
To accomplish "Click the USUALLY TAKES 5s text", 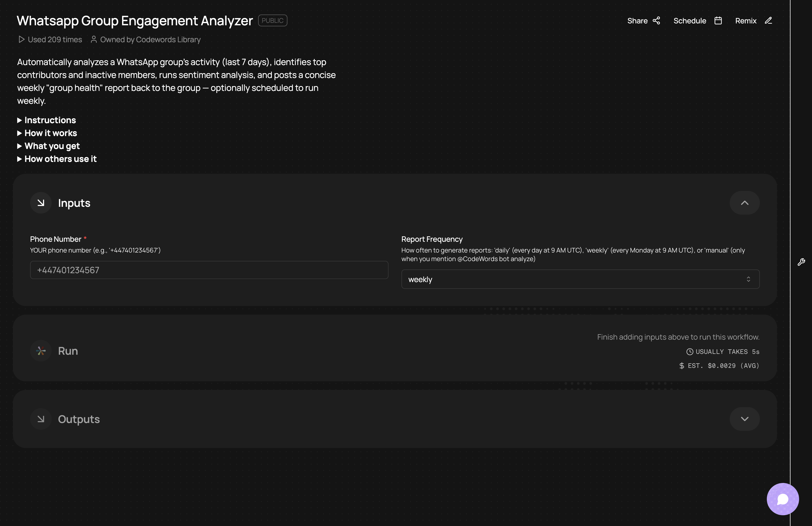I will pos(727,351).
